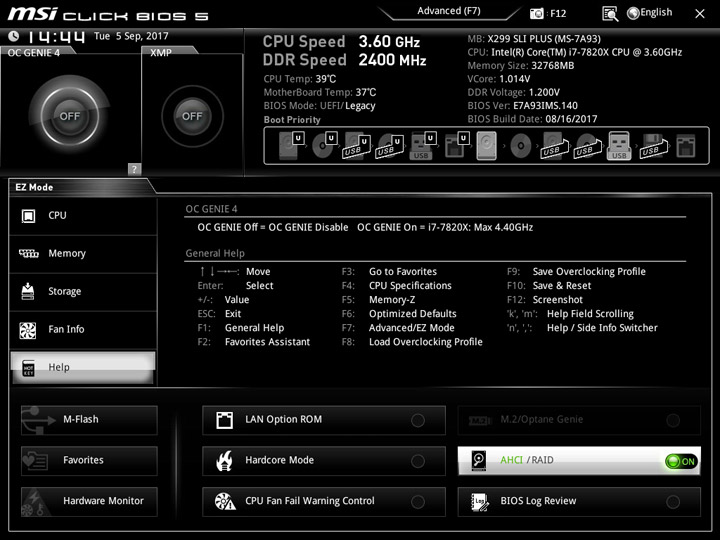Click the CPU fan warning icon
This screenshot has width=720, height=540.
tap(225, 501)
